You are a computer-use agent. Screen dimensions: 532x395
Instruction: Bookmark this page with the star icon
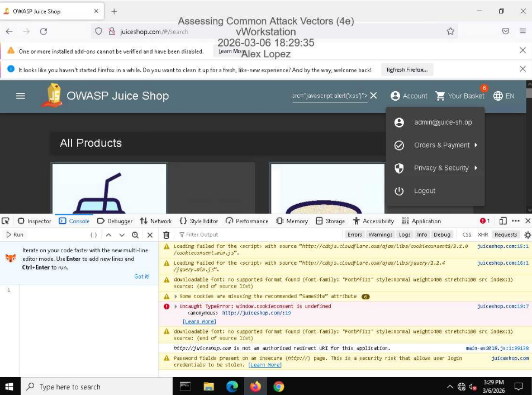(450, 31)
